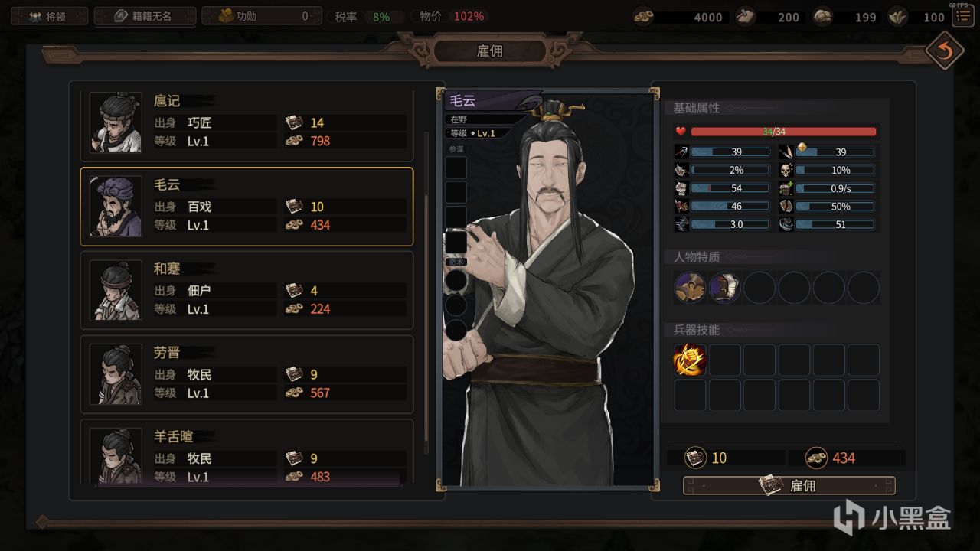
Task: Click the resource icon beside 200
Action: [x=746, y=16]
